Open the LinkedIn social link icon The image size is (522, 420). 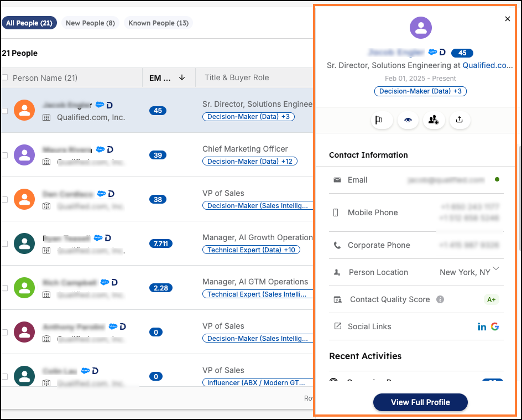point(482,326)
